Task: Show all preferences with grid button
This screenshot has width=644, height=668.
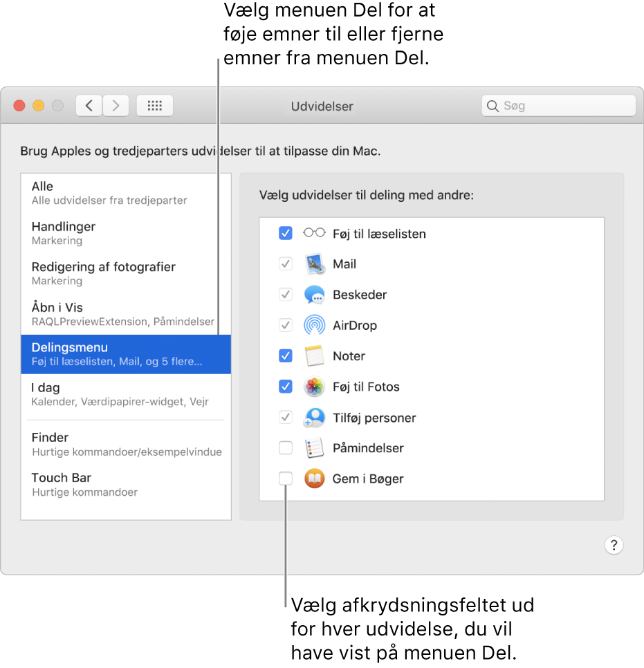Action: (155, 106)
